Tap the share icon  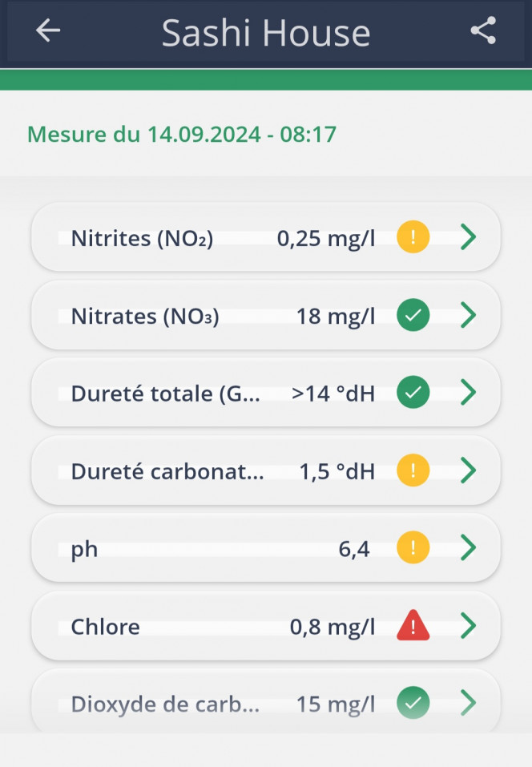pos(483,30)
